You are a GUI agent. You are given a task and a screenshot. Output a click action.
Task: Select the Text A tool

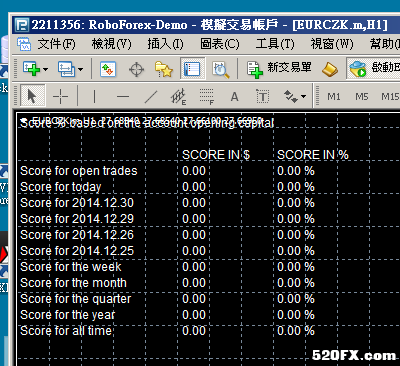[x=234, y=97]
